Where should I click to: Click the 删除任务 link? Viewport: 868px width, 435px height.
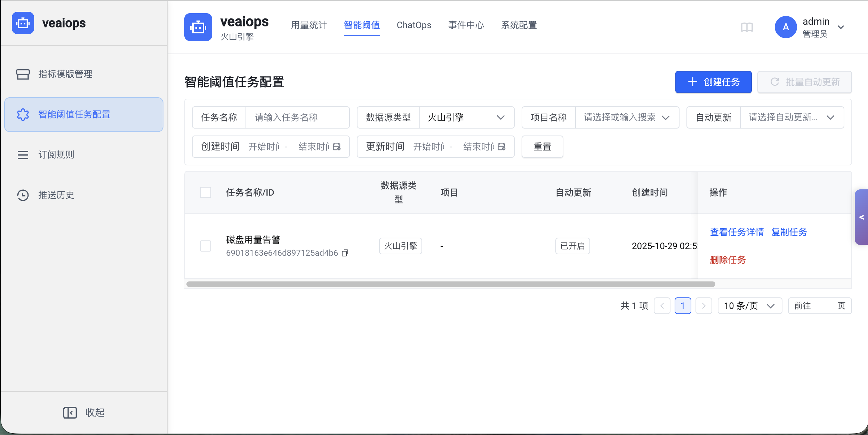tap(728, 260)
